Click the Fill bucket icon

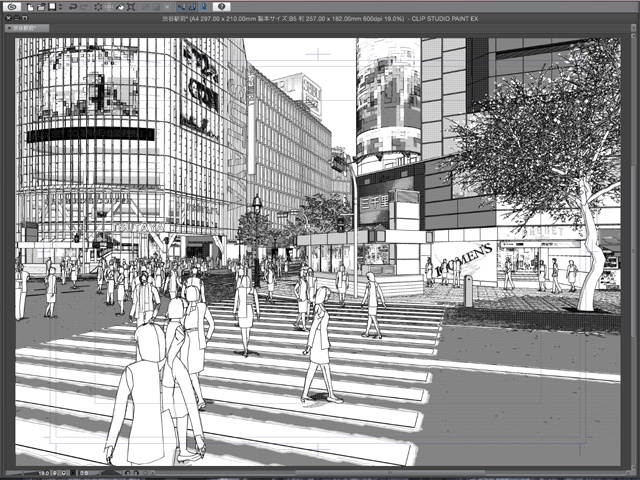[120, 7]
